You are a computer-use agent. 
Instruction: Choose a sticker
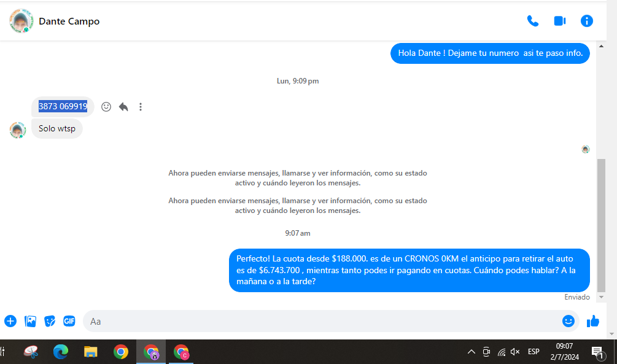[50, 321]
